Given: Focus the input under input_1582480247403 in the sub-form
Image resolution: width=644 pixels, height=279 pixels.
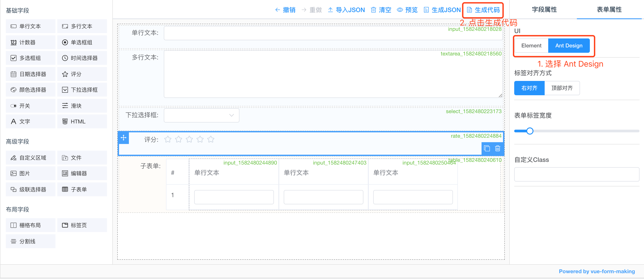Looking at the screenshot, I should point(323,197).
